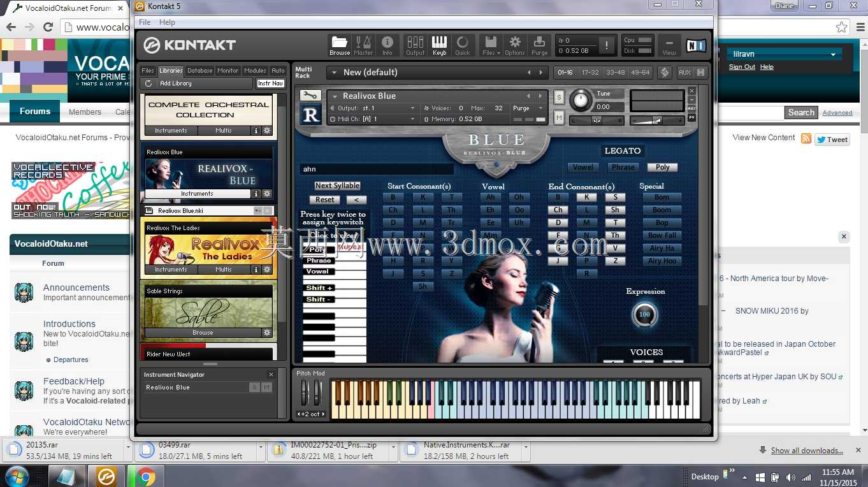The image size is (868, 487).
Task: Solo the Realivox Blue instrument
Action: click(559, 97)
